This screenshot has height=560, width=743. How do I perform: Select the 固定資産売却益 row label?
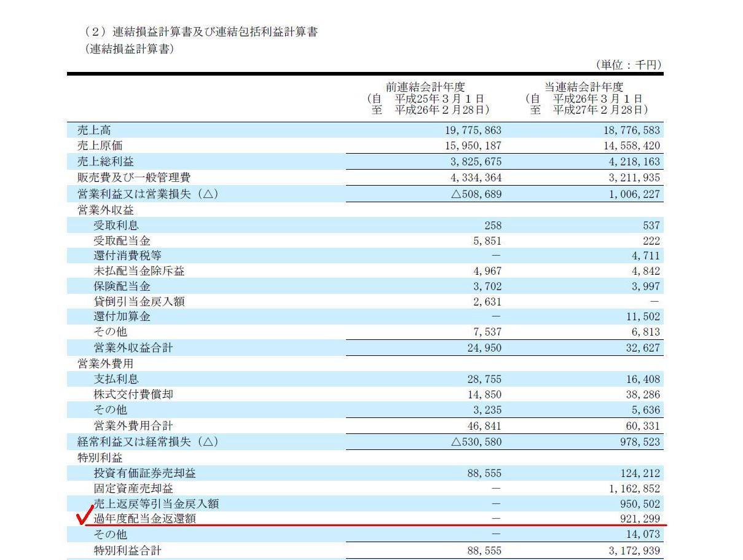[133, 489]
